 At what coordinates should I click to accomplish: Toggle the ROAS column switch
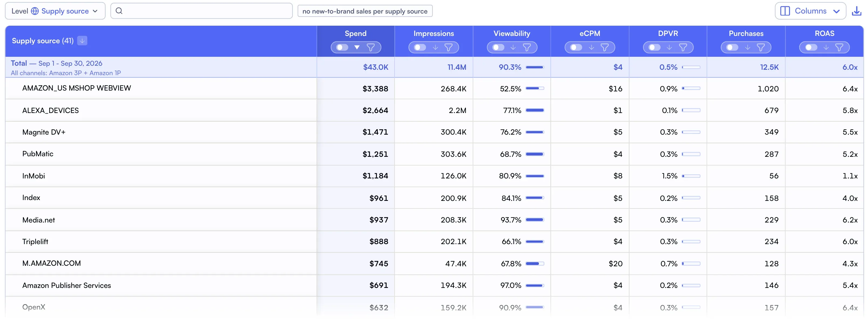(811, 48)
